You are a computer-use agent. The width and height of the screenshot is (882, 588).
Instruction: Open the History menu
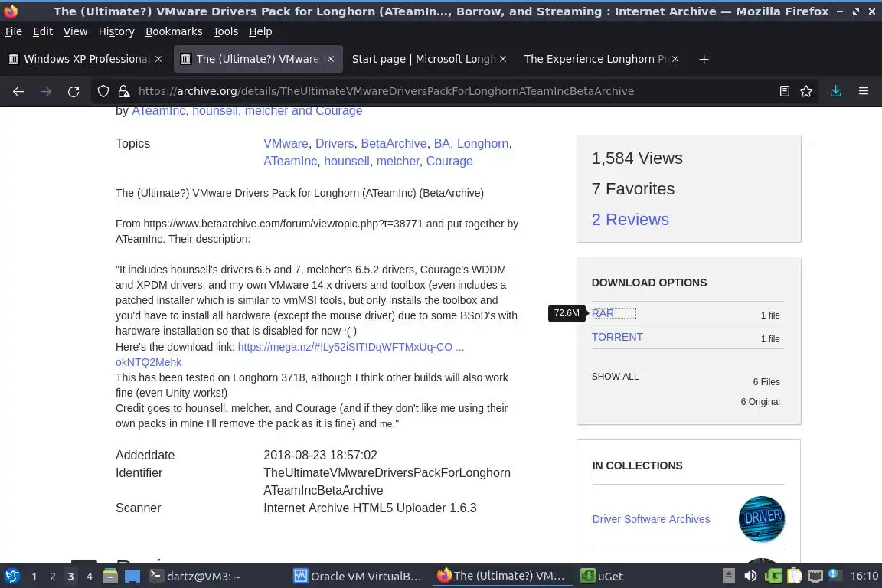click(x=116, y=31)
